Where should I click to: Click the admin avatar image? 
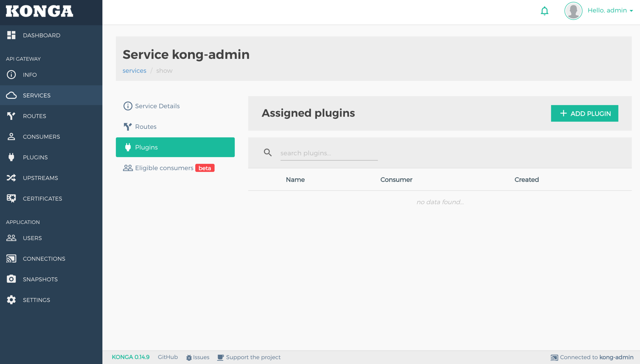(573, 11)
